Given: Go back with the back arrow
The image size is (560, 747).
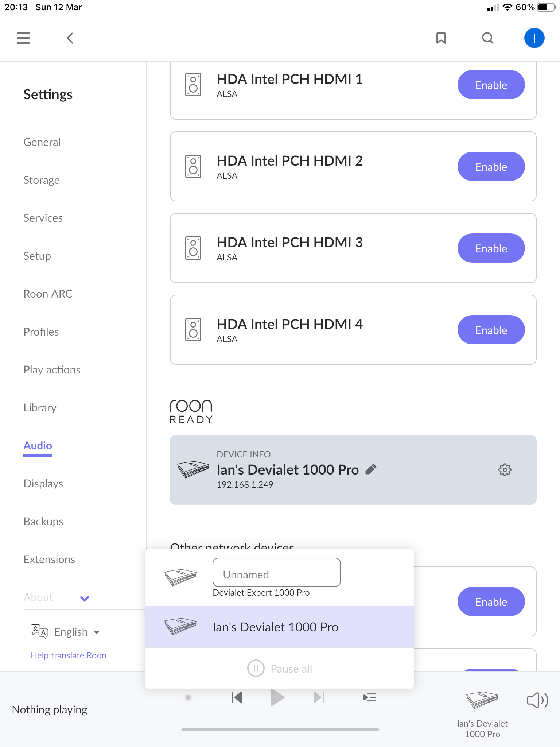Looking at the screenshot, I should (70, 38).
